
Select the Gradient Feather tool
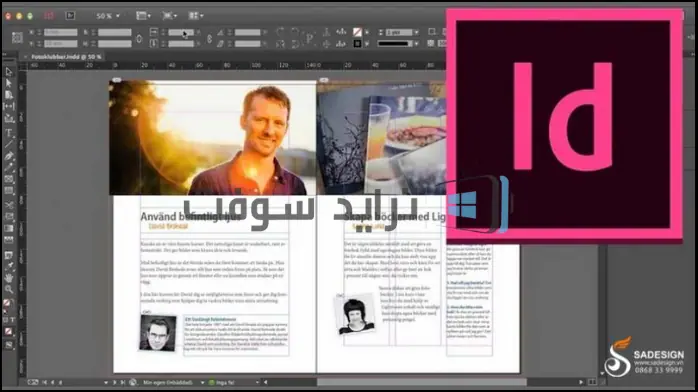pyautogui.click(x=8, y=240)
